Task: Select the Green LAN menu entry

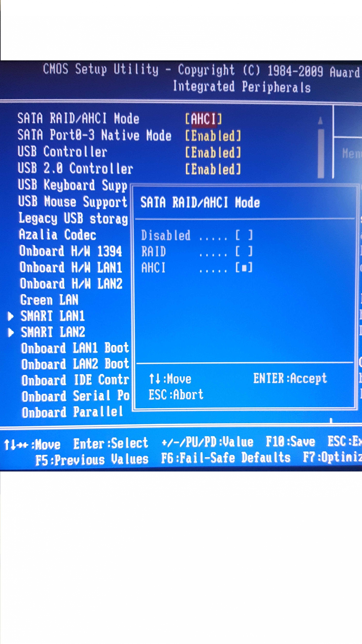Action: [x=49, y=300]
